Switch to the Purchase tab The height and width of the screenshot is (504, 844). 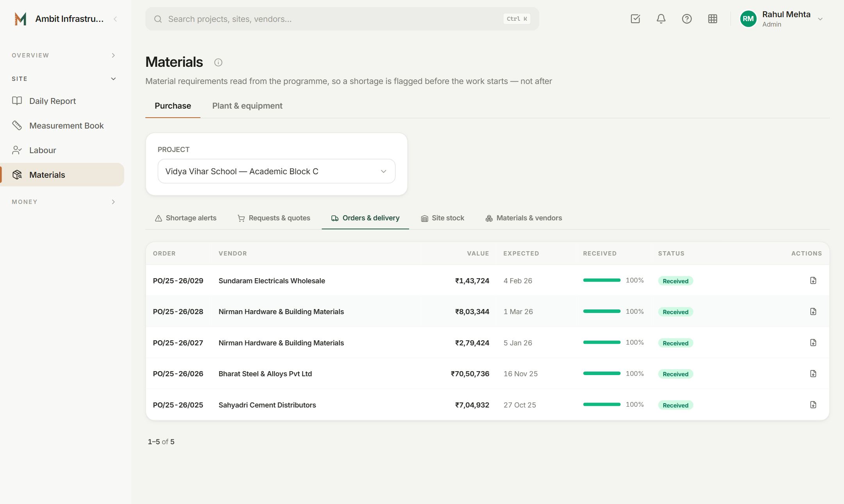pos(173,106)
